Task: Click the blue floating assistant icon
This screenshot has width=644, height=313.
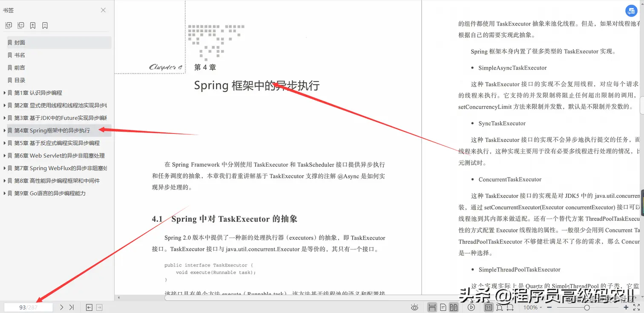Action: click(x=631, y=11)
